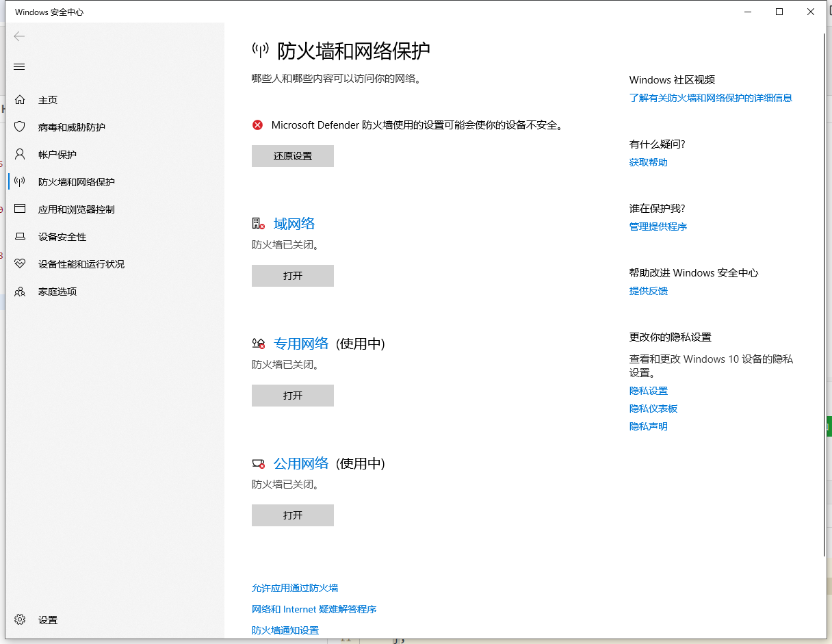Open the 隐私设置 link
The width and height of the screenshot is (832, 644).
click(x=649, y=391)
